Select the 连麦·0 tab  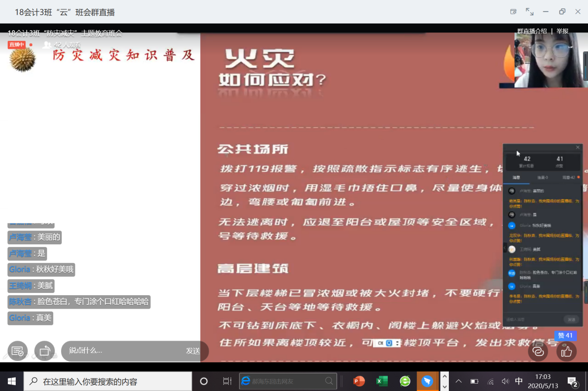click(543, 177)
